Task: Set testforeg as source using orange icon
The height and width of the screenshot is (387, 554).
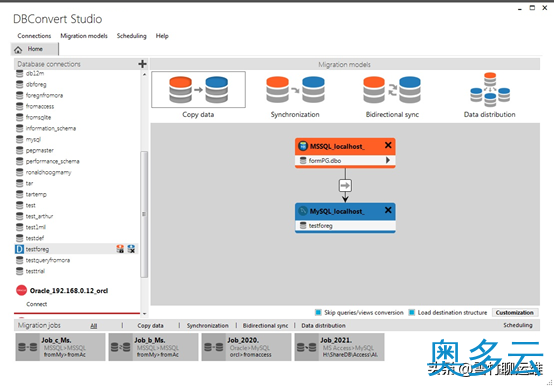Action: pos(120,249)
